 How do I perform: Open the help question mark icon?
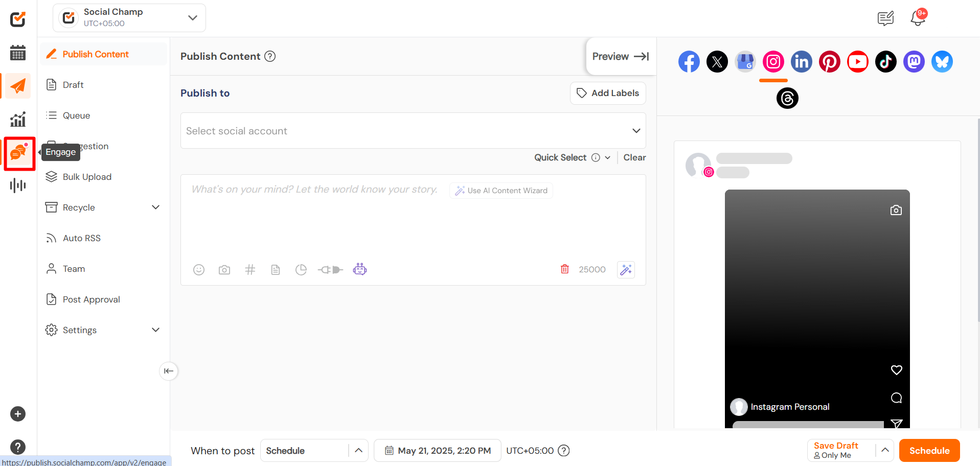coord(18,447)
